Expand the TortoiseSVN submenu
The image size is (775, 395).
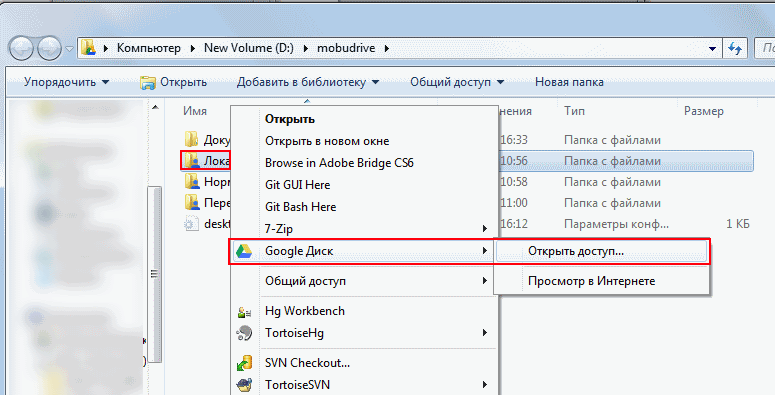pos(365,385)
